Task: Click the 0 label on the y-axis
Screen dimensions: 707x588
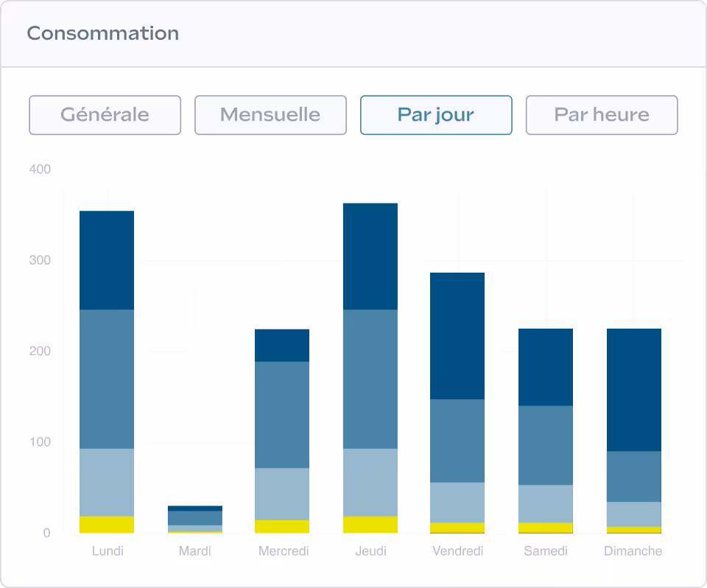Action: tap(46, 533)
